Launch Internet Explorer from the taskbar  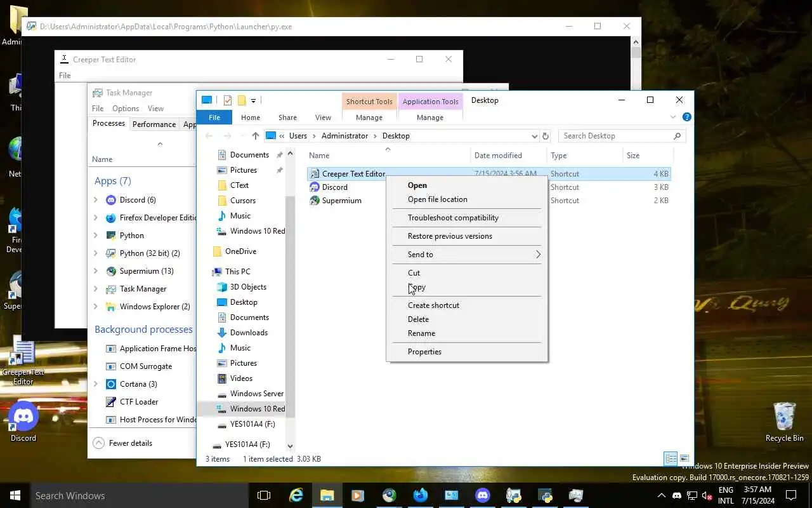296,495
